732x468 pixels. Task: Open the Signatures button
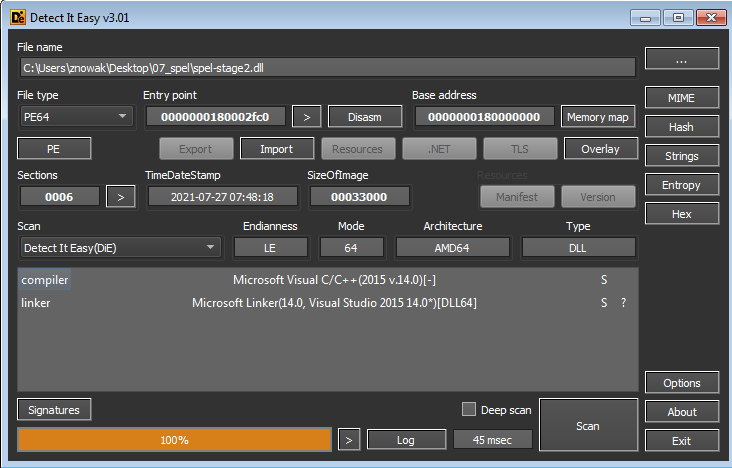coord(54,410)
